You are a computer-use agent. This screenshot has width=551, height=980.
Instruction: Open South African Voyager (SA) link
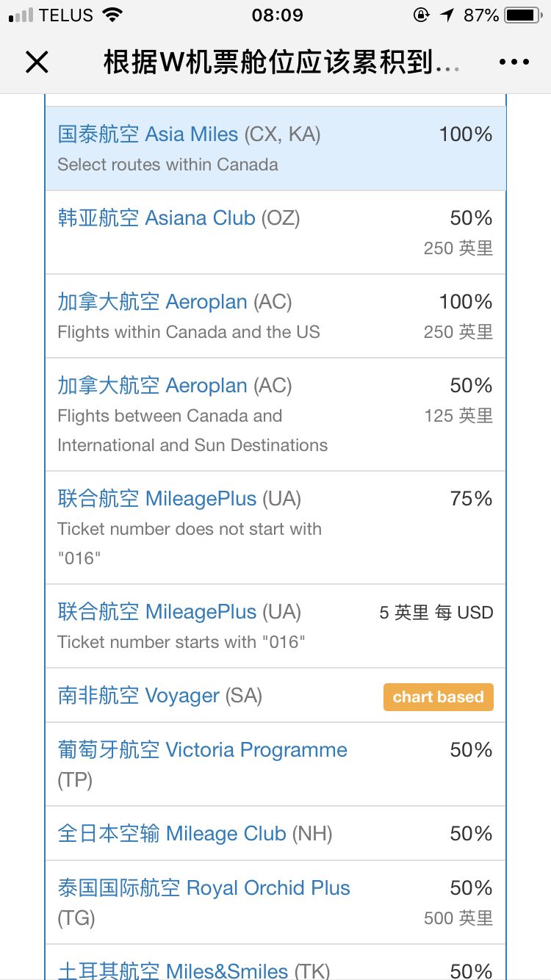point(159,696)
